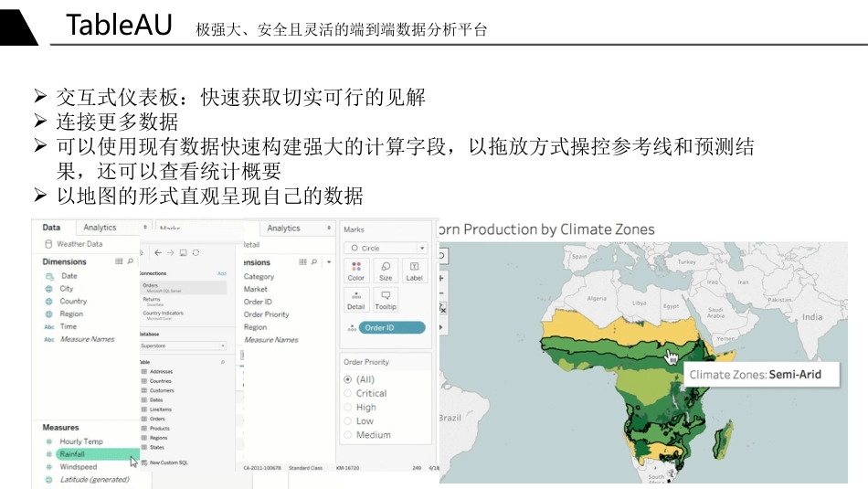
Task: Open the Circle mark type dropdown
Action: 385,248
